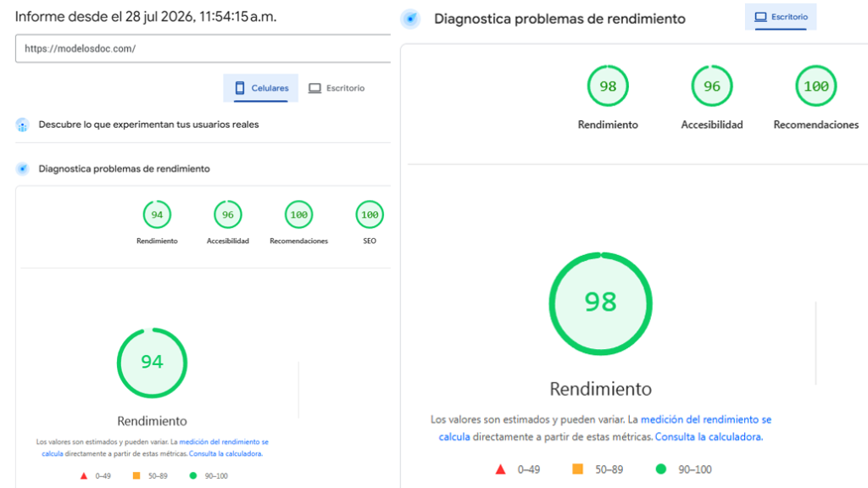This screenshot has height=488, width=868.
Task: Click the orange square 50–89 legend in desktop report
Action: pyautogui.click(x=577, y=469)
